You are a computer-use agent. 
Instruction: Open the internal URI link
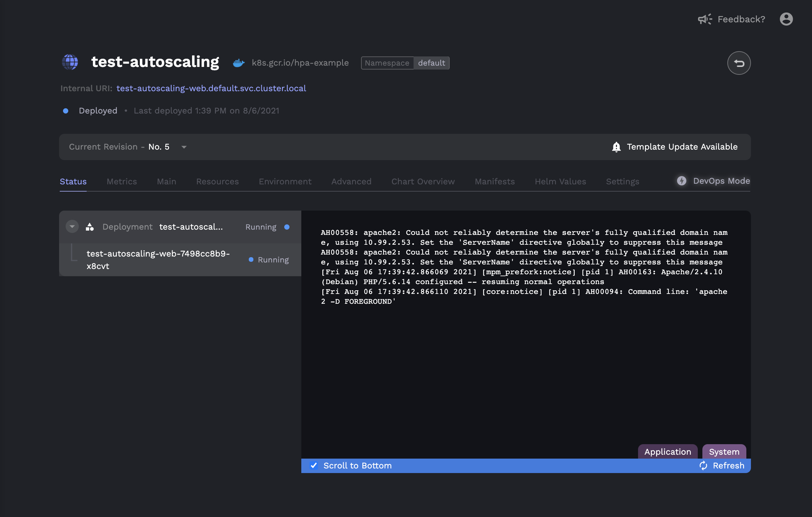(x=211, y=88)
